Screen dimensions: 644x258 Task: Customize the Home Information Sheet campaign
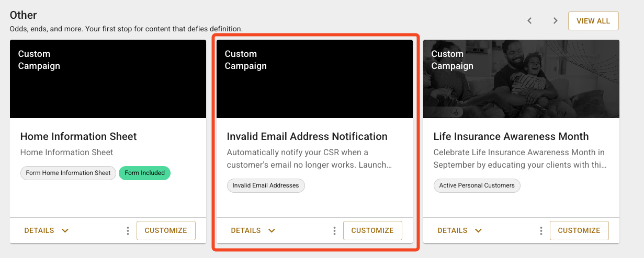(166, 230)
